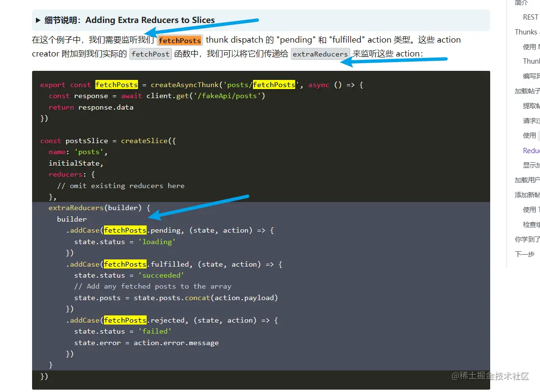Jump to the 请求过 sidebar entry
The width and height of the screenshot is (540, 392).
pyautogui.click(x=531, y=121)
